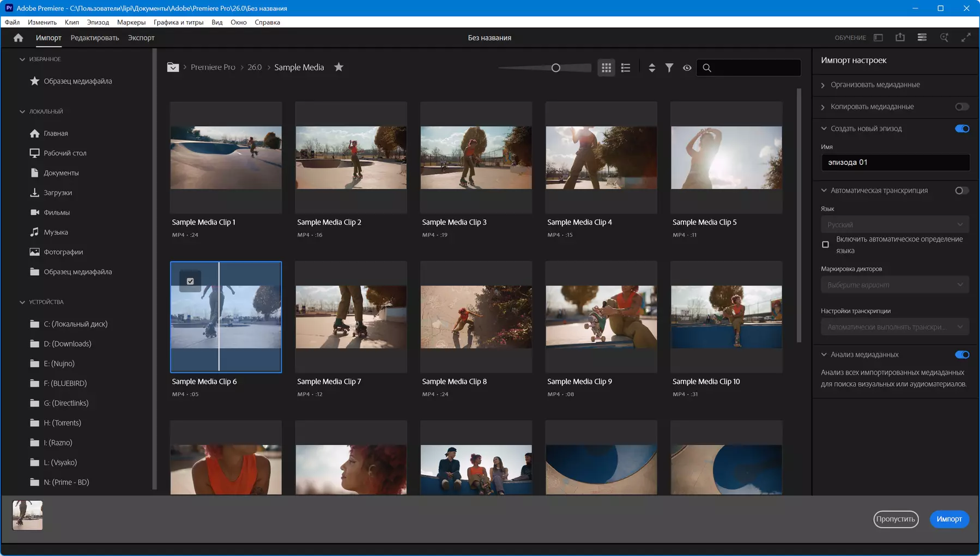Switch to grid view of media
Viewport: 980px width, 556px height.
coord(606,68)
